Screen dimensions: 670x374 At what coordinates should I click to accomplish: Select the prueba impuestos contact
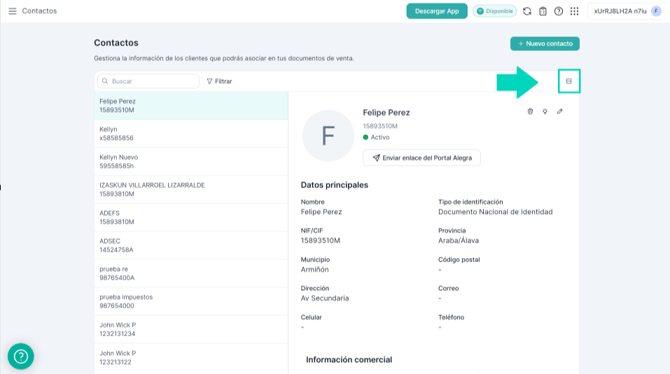191,301
